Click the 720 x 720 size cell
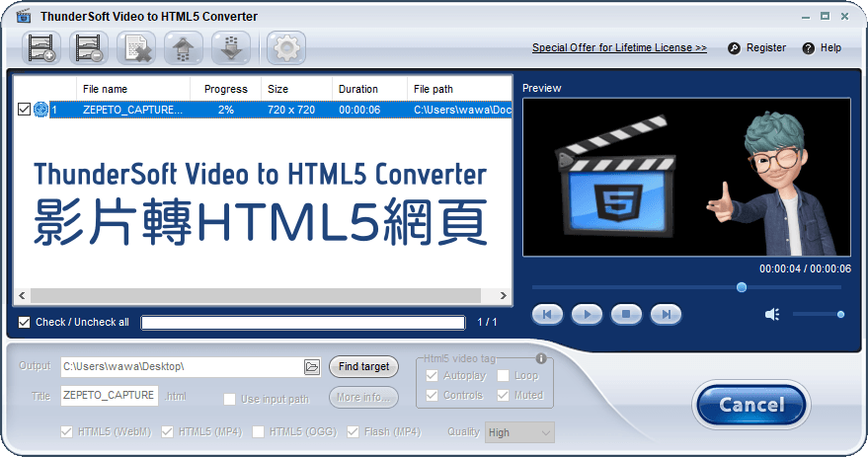 click(291, 110)
